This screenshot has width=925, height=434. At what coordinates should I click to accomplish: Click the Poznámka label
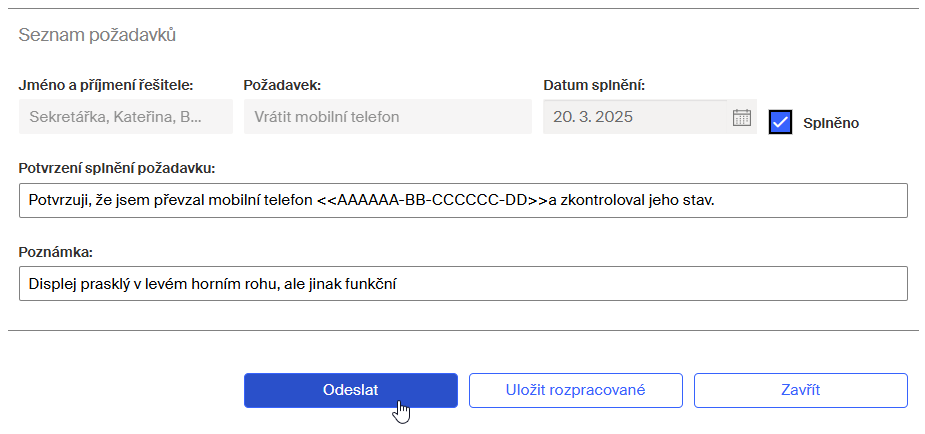pos(56,252)
